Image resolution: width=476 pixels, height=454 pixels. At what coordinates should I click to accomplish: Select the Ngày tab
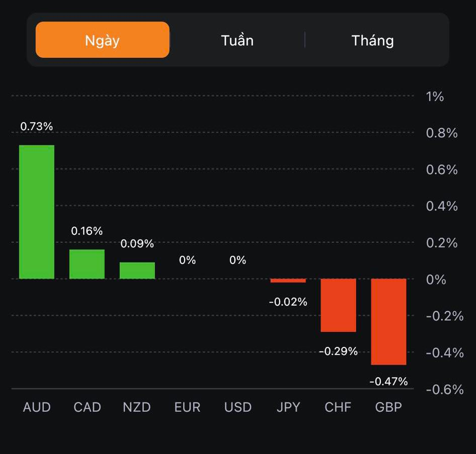click(102, 40)
